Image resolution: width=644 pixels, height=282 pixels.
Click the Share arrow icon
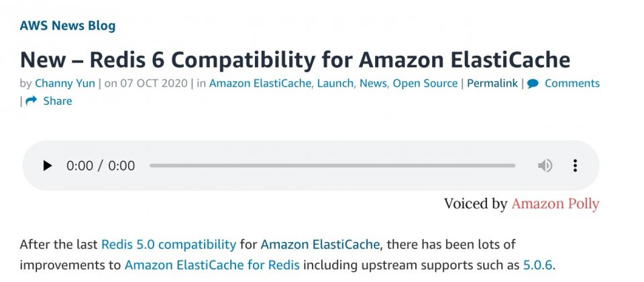(32, 101)
